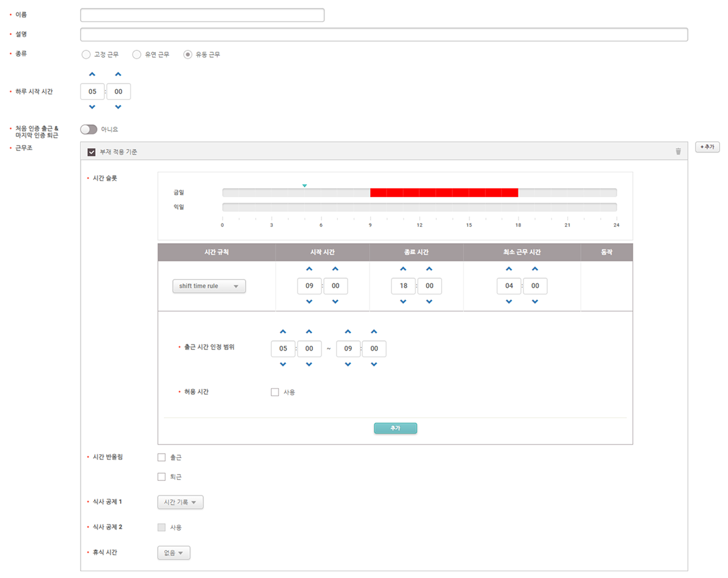
Task: Click the red bar on the 금일 timeline
Action: [443, 193]
